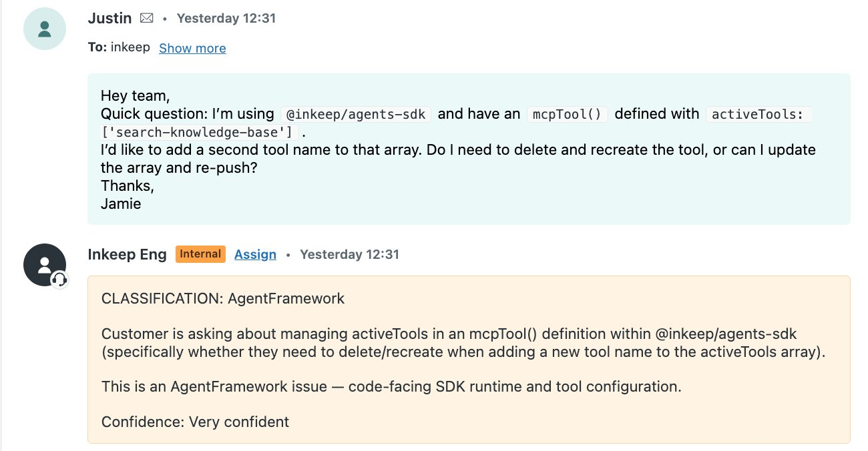Open the Inkeep Eng dark avatar

click(x=45, y=265)
